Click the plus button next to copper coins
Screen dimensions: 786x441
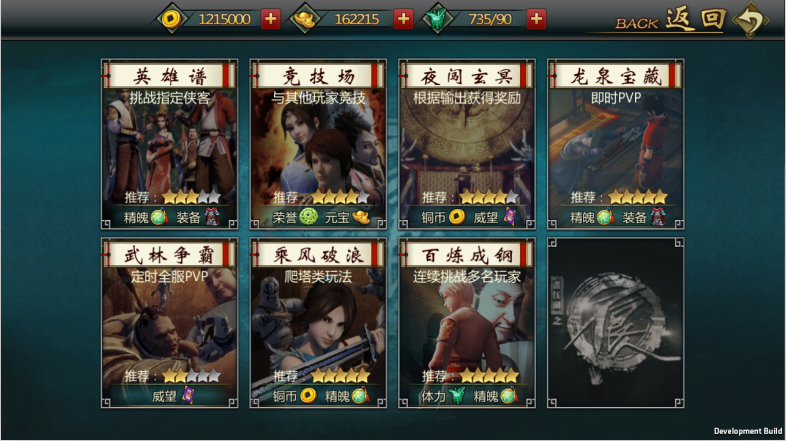271,19
